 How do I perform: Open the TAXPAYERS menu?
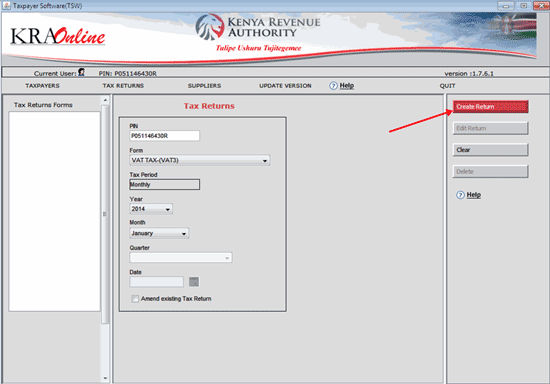tap(42, 86)
